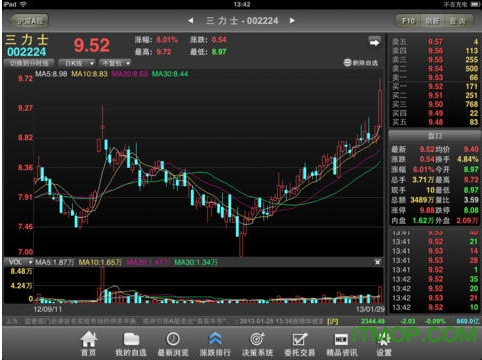The width and height of the screenshot is (482, 360).
Task: Expand the 日K线 period dropdown
Action: [x=77, y=63]
